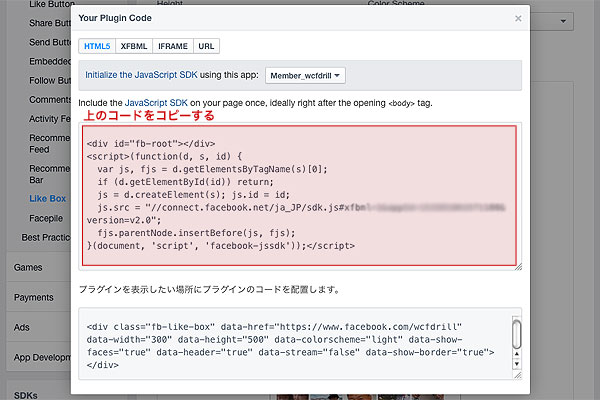Screen dimensions: 600x400
Task: Open Follow Button in the sidebar
Action: click(50, 80)
